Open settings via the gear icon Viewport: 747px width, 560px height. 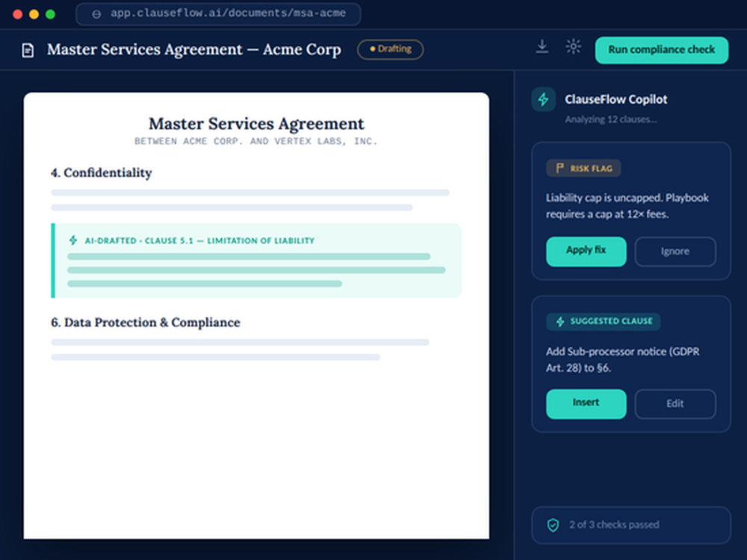tap(573, 46)
